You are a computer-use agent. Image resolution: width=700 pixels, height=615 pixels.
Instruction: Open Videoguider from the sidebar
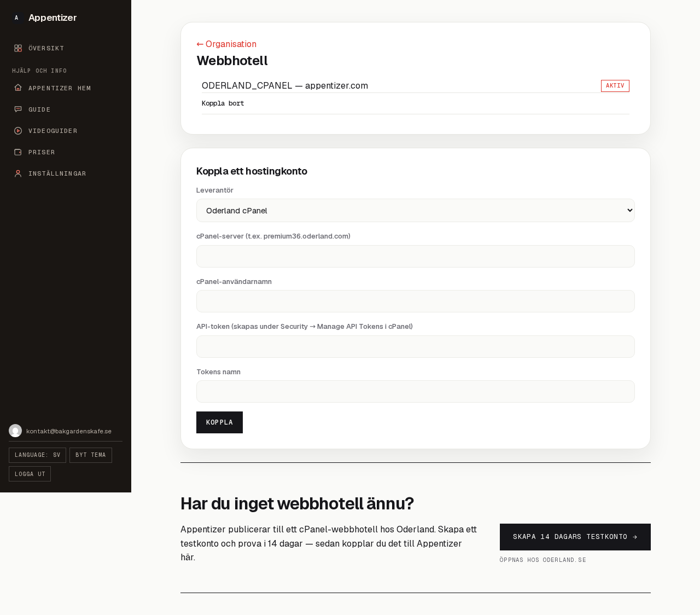click(66, 130)
